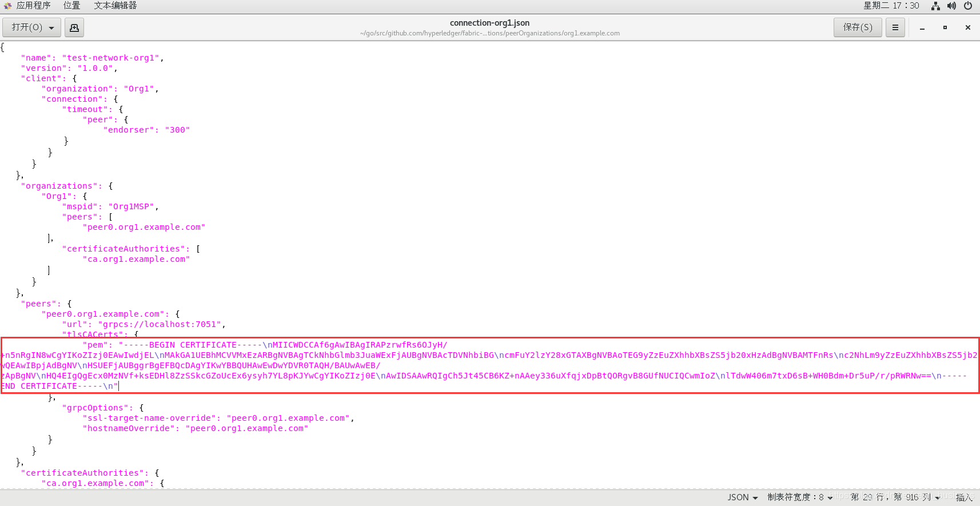The image size is (980, 506).
Task: Click the "version" key text
Action: [44, 68]
